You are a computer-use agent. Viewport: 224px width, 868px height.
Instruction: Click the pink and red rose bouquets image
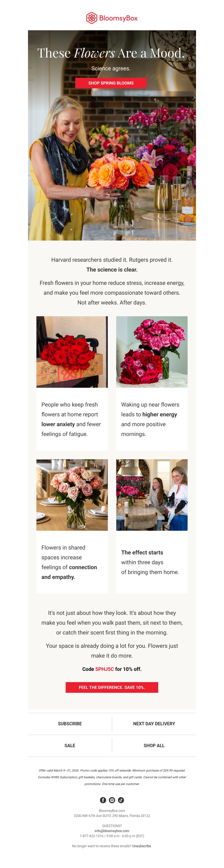pos(152,352)
